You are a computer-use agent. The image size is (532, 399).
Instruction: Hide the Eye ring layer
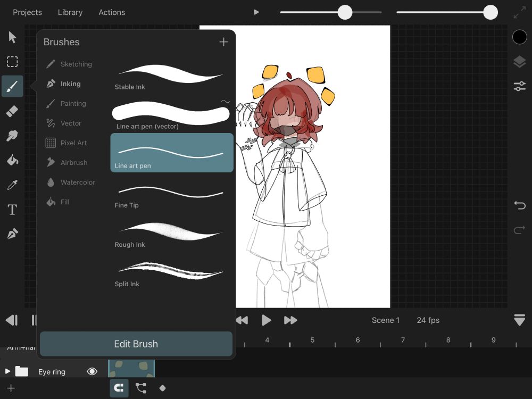92,371
